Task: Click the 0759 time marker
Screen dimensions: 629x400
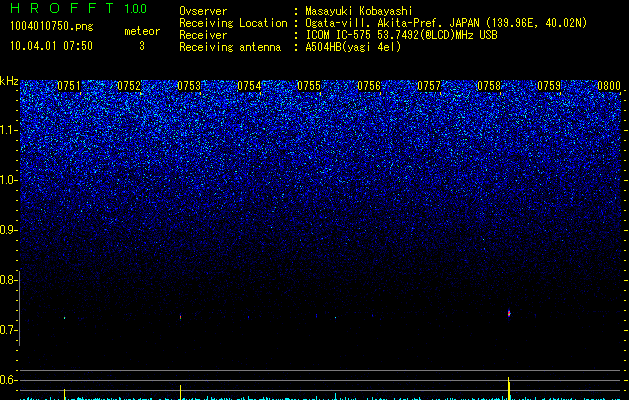Action: pos(549,86)
